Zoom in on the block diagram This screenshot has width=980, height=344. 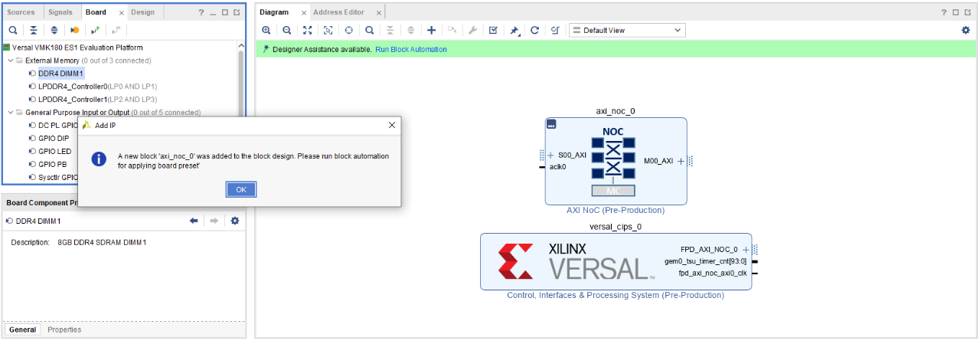point(266,30)
